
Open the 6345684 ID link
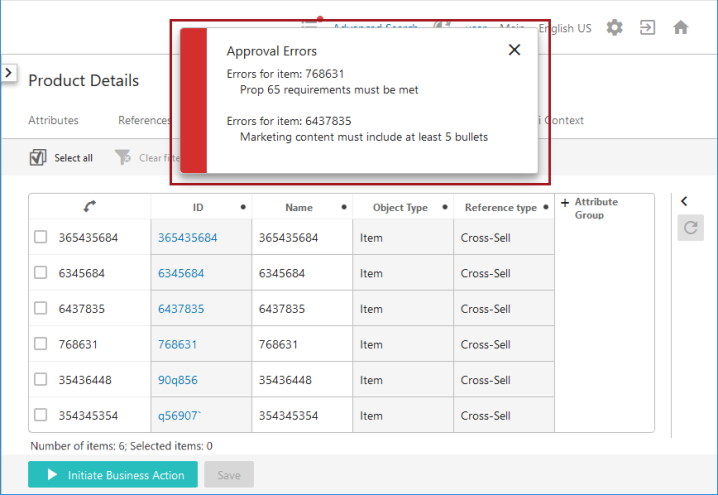coord(181,273)
